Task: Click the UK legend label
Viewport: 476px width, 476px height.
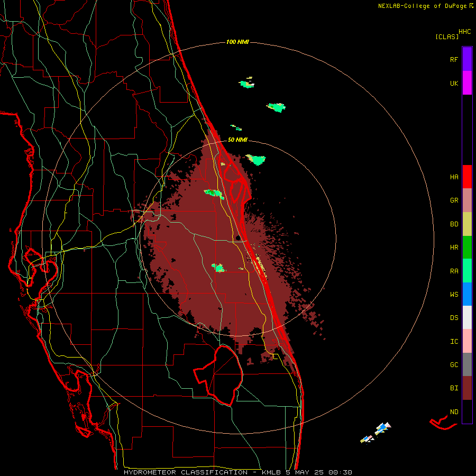Action: click(454, 83)
